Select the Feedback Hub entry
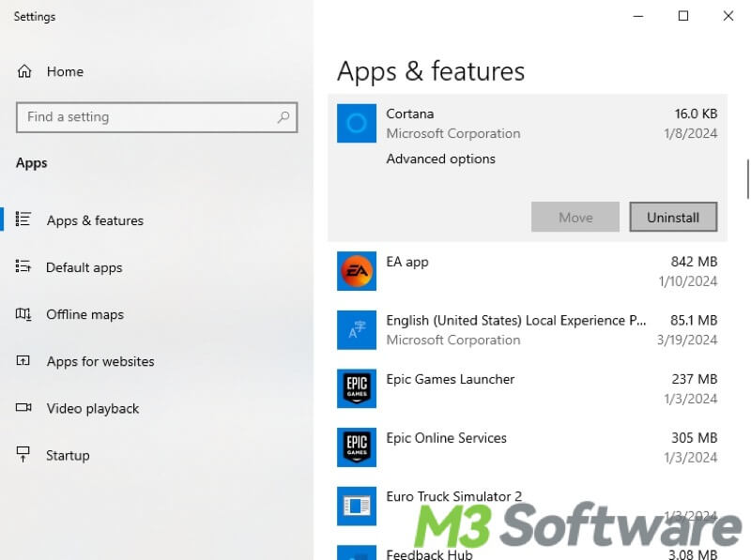The image size is (751, 560). (x=430, y=554)
